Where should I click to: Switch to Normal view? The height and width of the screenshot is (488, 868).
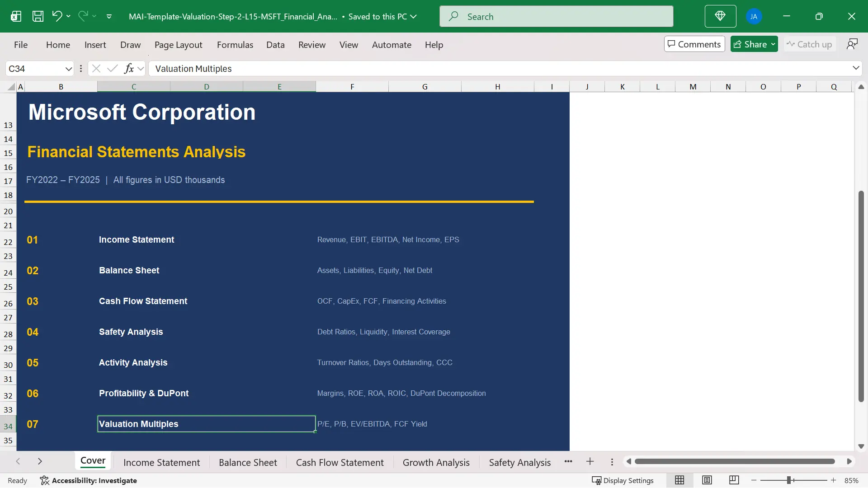pos(679,480)
